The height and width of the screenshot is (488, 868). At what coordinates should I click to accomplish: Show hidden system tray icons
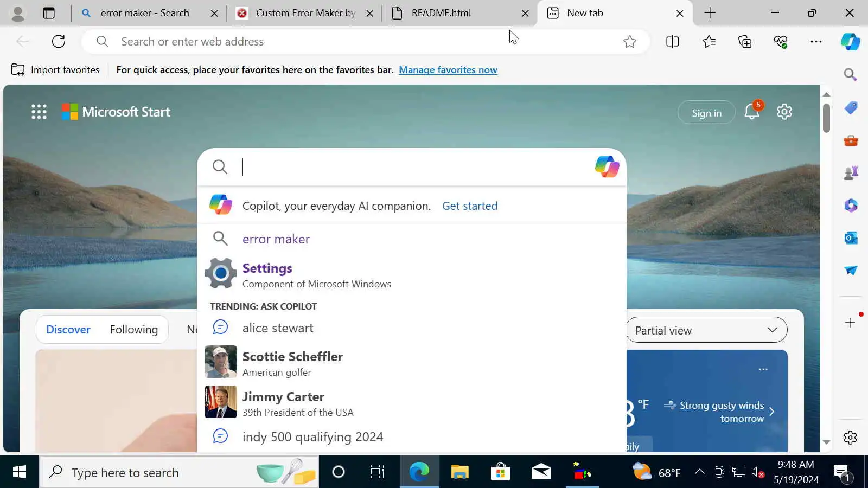[x=700, y=472]
